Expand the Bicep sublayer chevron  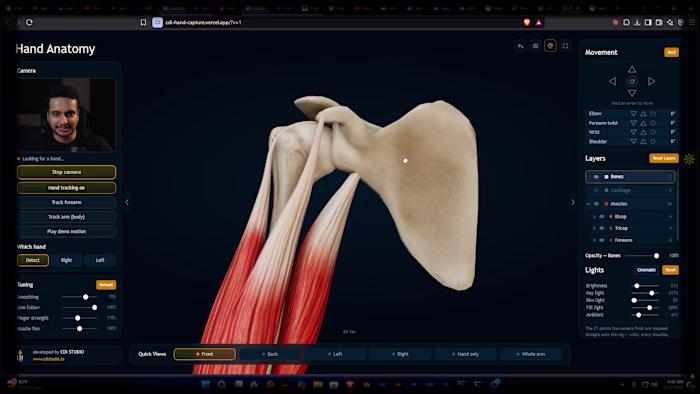tap(594, 216)
